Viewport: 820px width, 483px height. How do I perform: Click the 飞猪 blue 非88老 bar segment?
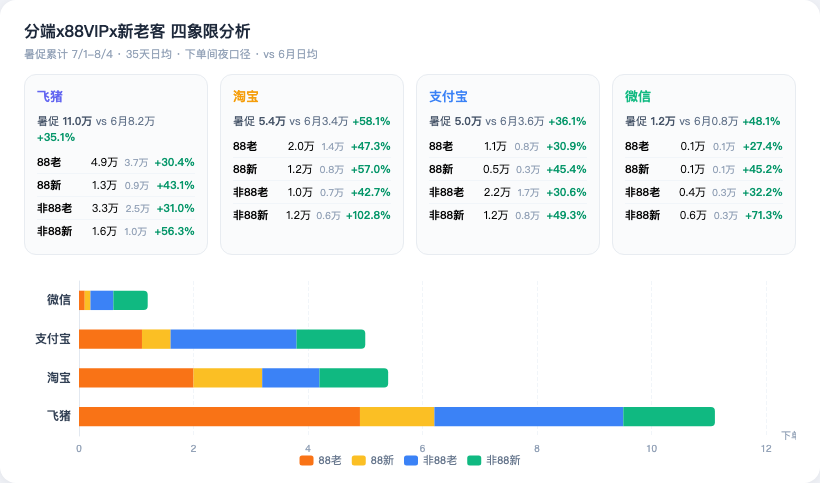529,417
